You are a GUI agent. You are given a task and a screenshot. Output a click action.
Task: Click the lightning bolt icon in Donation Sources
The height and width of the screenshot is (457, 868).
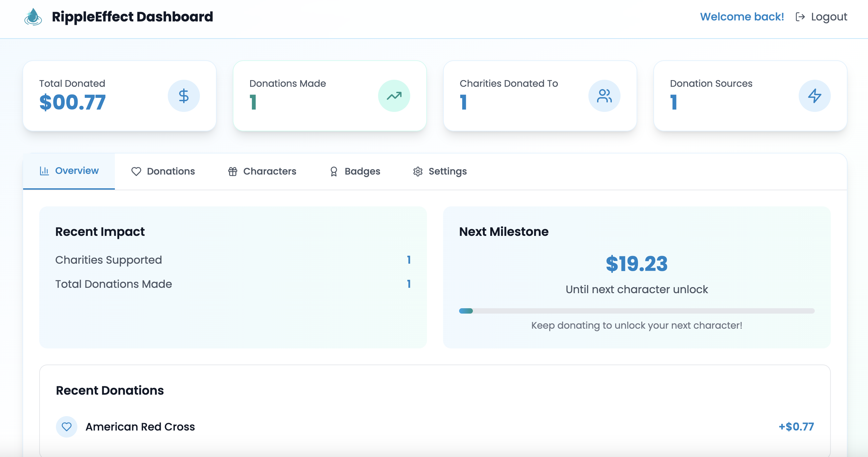coord(814,96)
